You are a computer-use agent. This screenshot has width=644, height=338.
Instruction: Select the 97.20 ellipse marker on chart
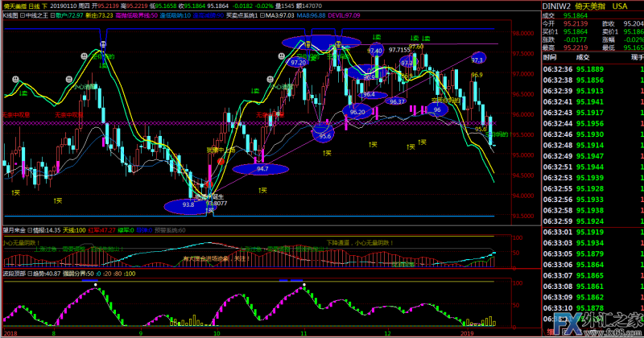tap(298, 62)
